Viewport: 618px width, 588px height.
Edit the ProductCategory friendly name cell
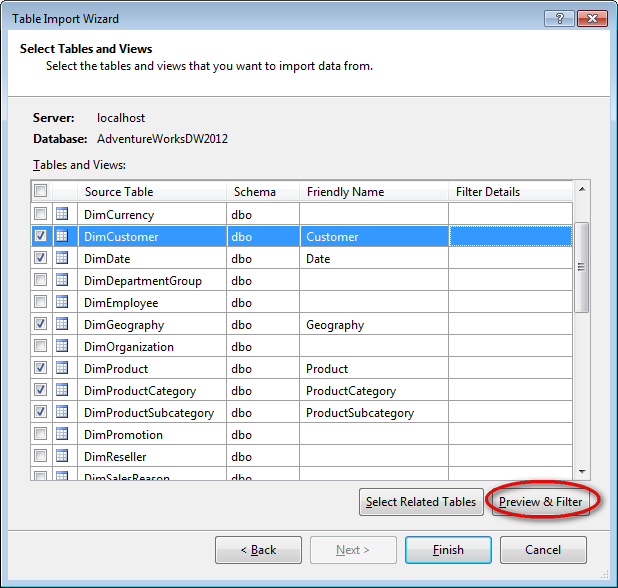coord(374,391)
